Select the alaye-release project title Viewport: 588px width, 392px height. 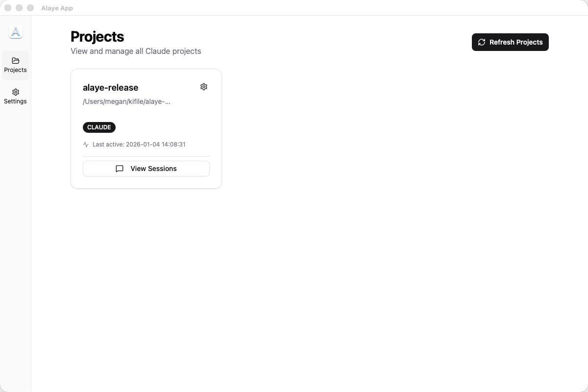click(110, 88)
